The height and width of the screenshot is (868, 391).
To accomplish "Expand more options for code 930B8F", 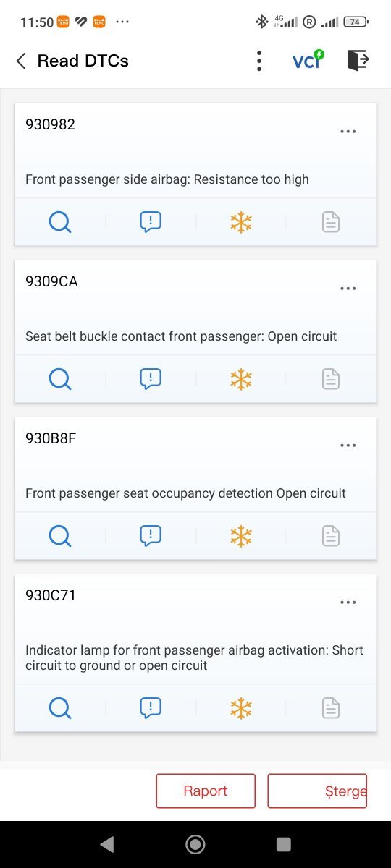I will tap(348, 446).
